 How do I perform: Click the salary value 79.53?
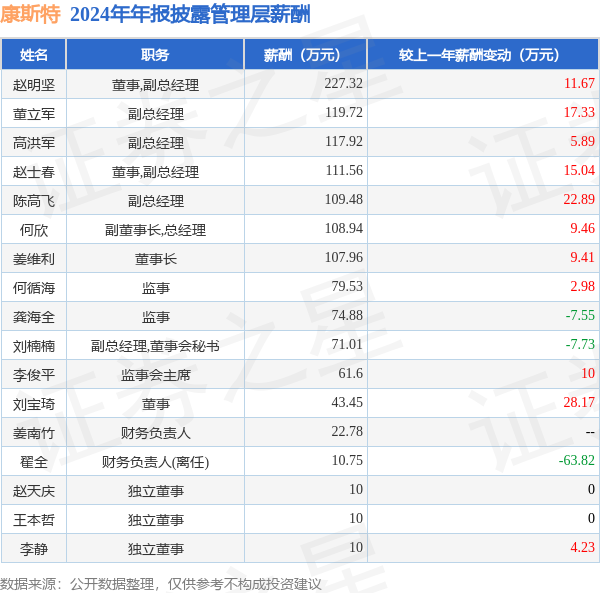(347, 286)
